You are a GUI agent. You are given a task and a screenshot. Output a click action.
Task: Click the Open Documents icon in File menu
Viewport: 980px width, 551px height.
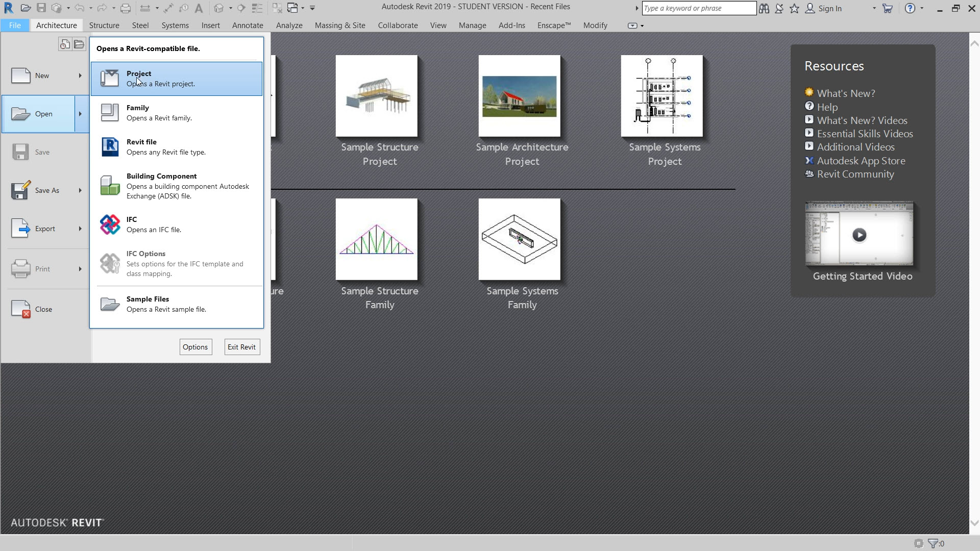79,44
